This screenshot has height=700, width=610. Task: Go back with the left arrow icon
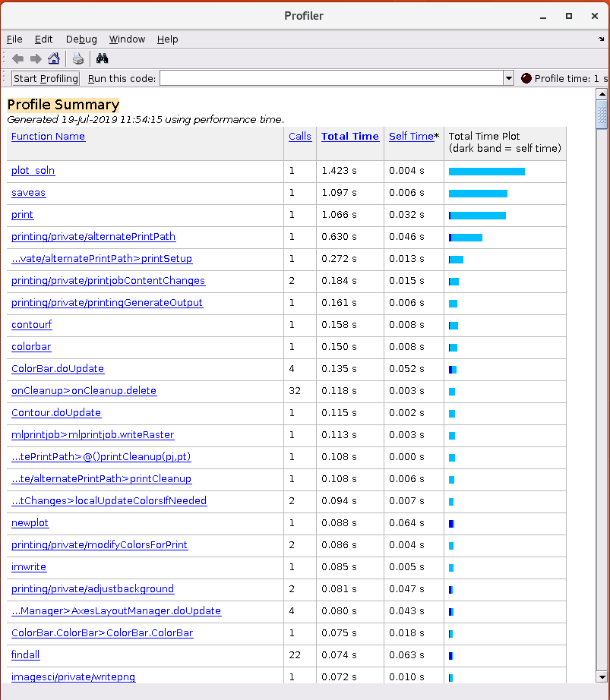[x=18, y=58]
